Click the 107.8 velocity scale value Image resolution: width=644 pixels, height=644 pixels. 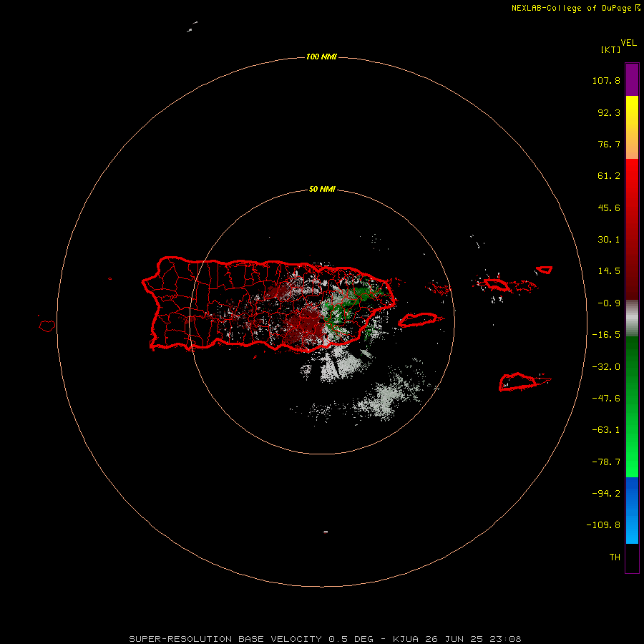coord(606,80)
